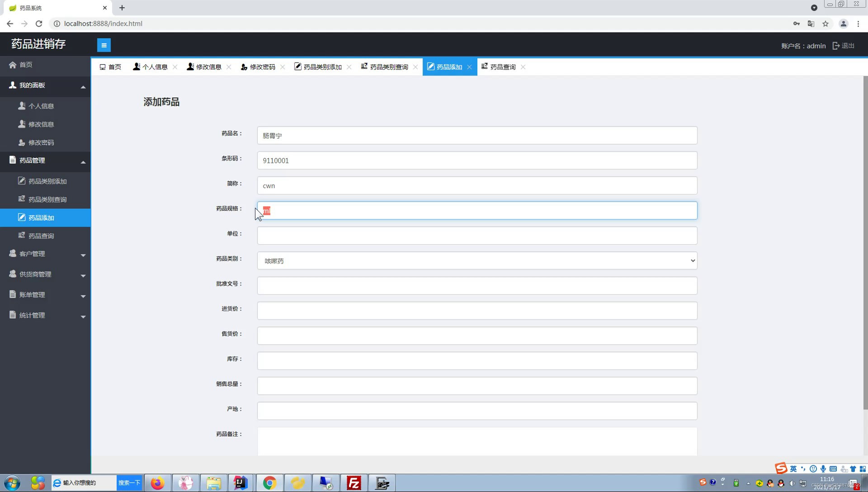Open the Chrome three-dot menu

click(x=858, y=24)
